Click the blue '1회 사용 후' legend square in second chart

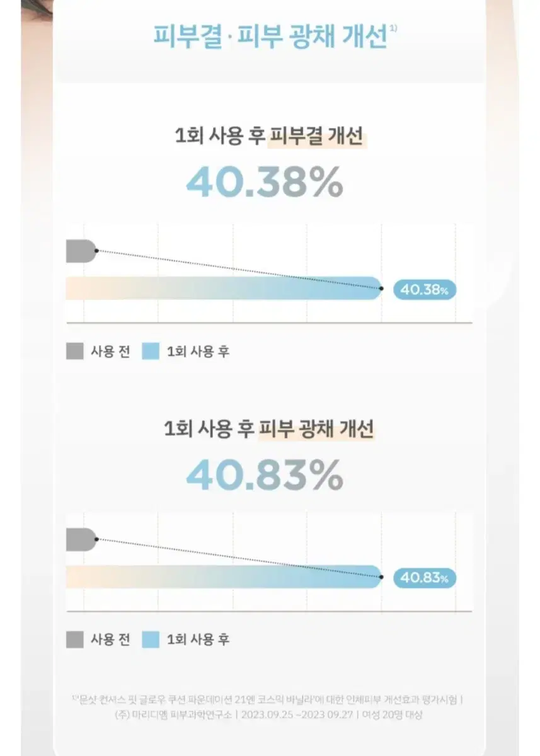(x=150, y=639)
